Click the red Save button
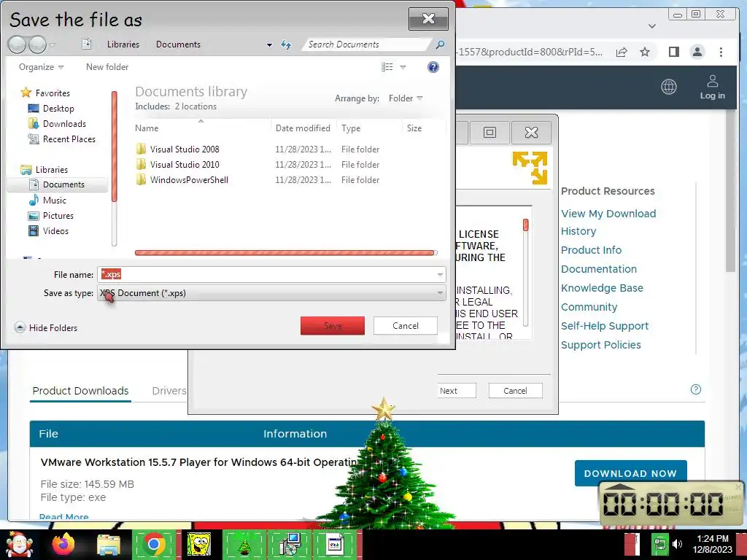The image size is (747, 560). 333,326
